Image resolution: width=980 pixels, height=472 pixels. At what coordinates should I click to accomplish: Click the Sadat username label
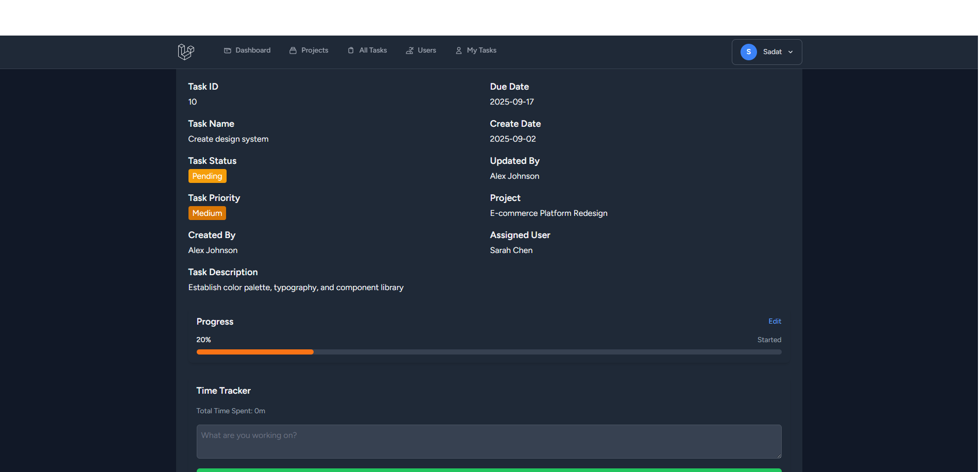pyautogui.click(x=772, y=52)
